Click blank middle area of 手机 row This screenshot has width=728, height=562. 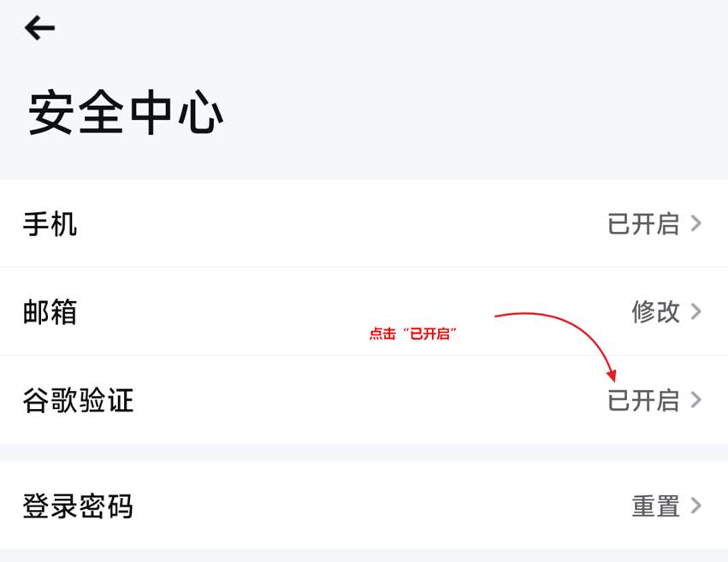click(342, 224)
